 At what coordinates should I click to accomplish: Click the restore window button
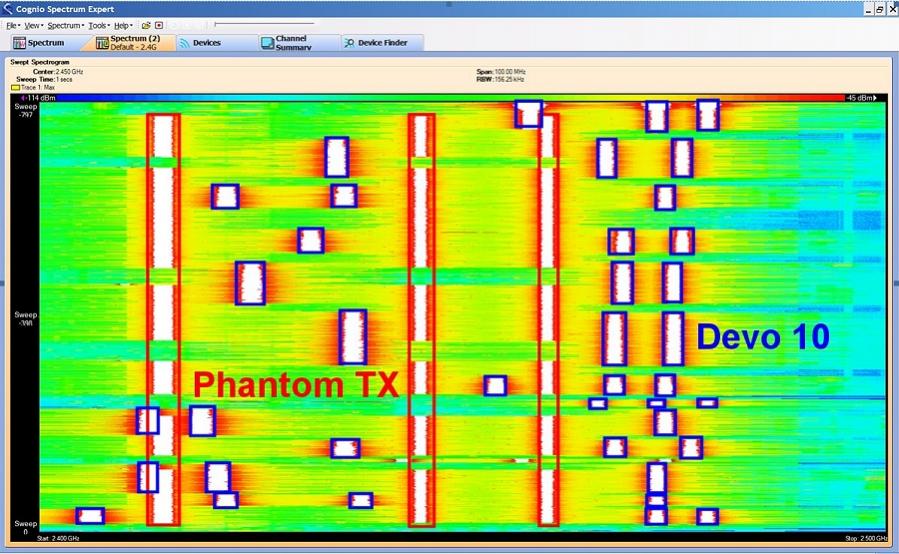(879, 9)
